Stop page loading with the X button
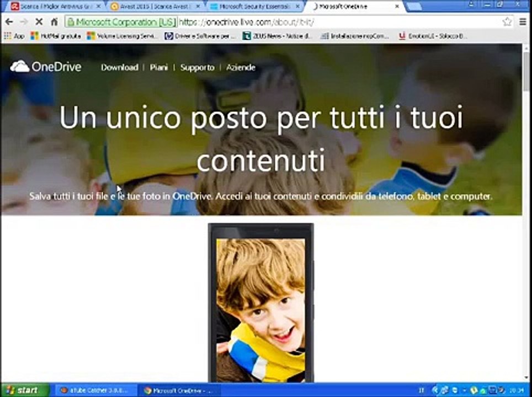Image resolution: width=532 pixels, height=397 pixels. 39,22
